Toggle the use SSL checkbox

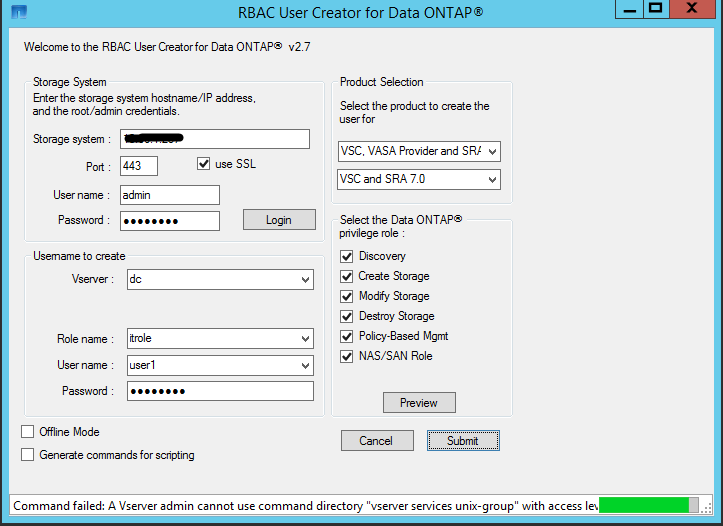point(203,164)
